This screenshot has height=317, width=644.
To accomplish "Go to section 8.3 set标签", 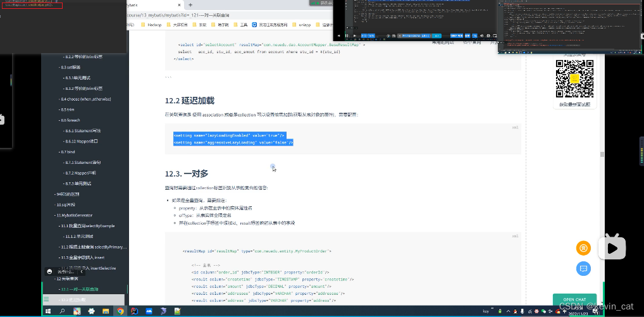I will click(70, 67).
